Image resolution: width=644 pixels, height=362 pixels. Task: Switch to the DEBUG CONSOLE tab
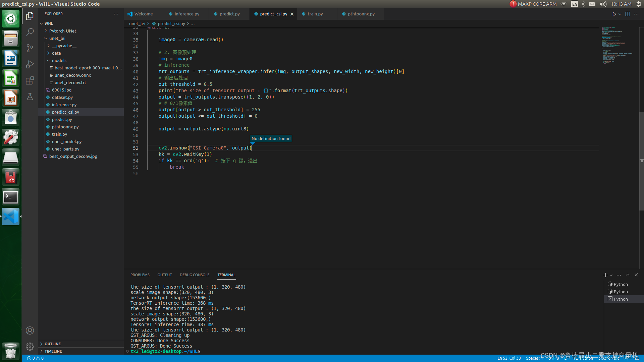pos(195,275)
